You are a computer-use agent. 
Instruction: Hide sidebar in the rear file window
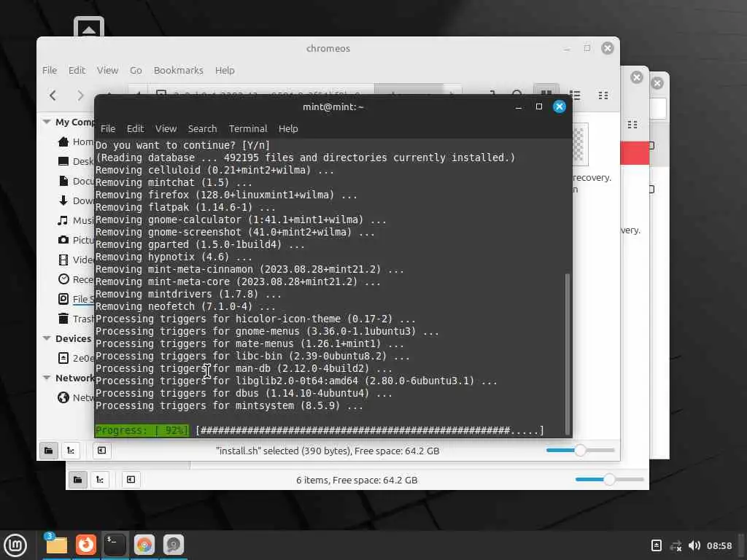click(x=131, y=480)
